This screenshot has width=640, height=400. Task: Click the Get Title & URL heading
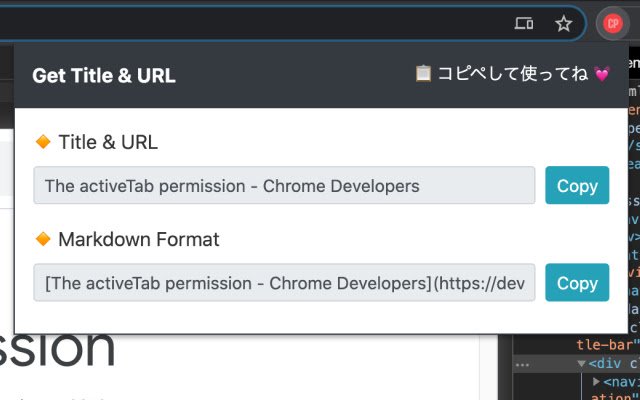[x=104, y=76]
